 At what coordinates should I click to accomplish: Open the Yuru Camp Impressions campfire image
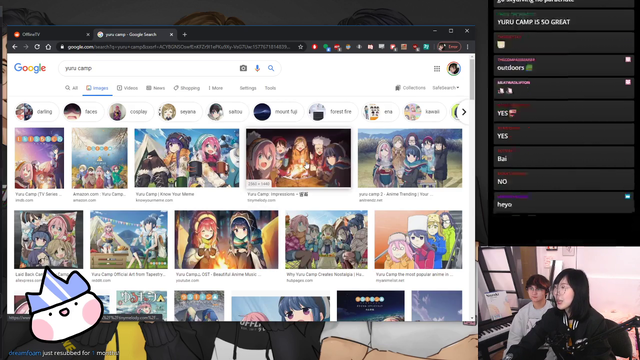click(x=298, y=158)
